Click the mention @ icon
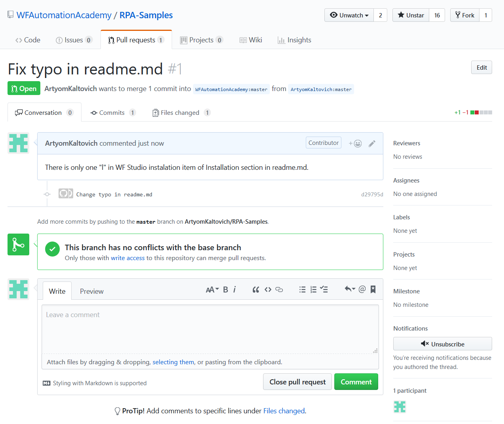The width and height of the screenshot is (504, 424). [x=362, y=289]
